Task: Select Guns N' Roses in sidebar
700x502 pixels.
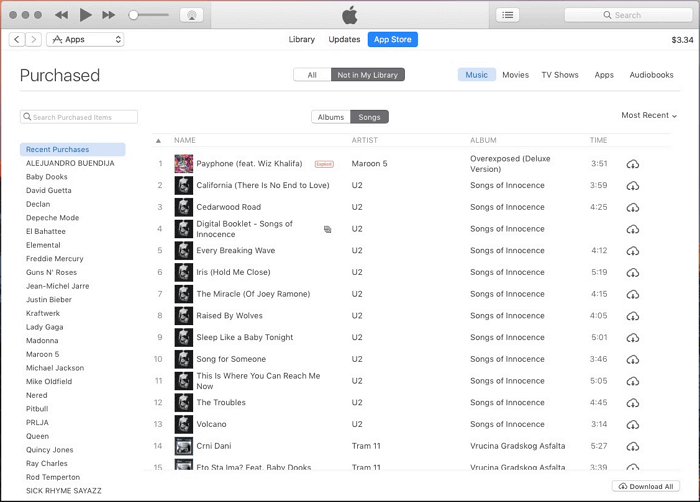Action: pos(51,272)
